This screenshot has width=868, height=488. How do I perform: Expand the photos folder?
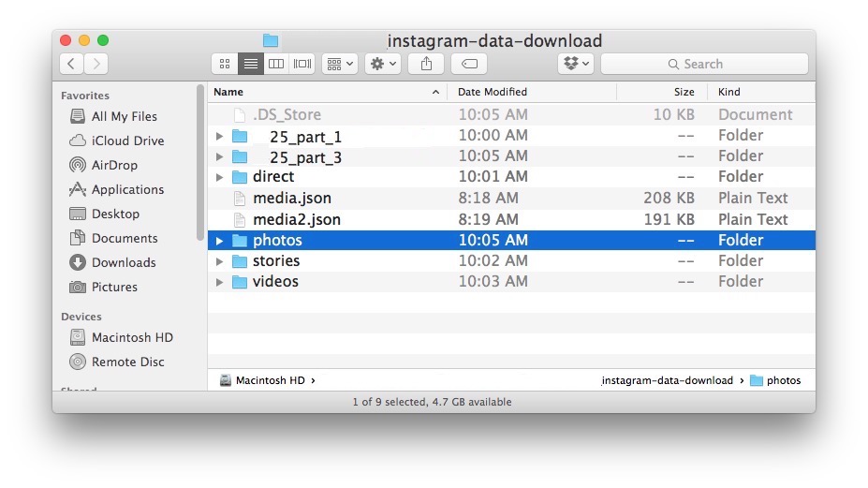219,241
